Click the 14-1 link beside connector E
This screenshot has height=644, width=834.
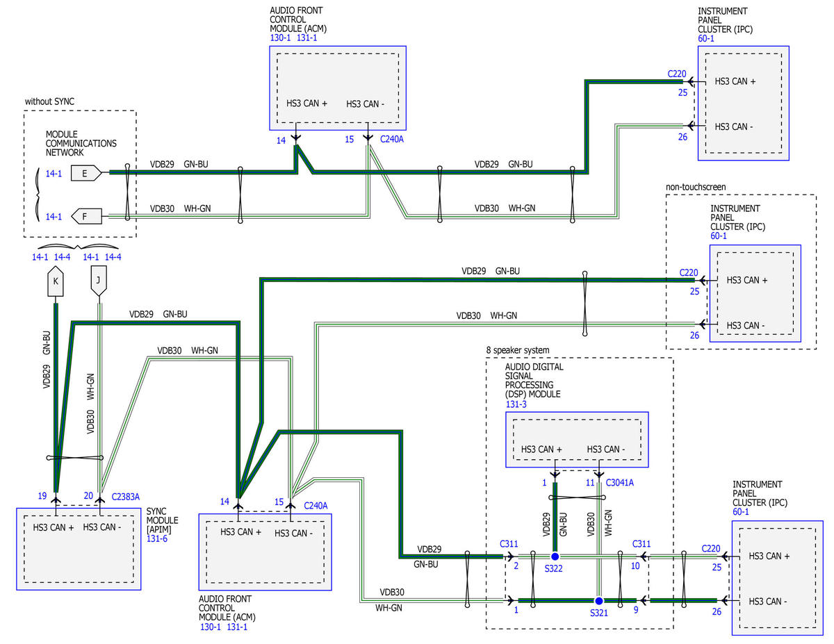point(54,174)
